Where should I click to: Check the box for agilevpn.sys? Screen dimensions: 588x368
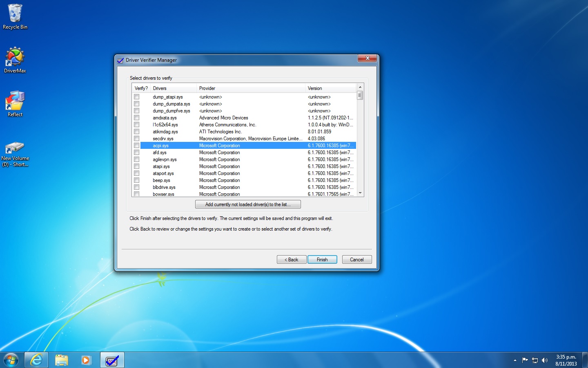click(137, 159)
